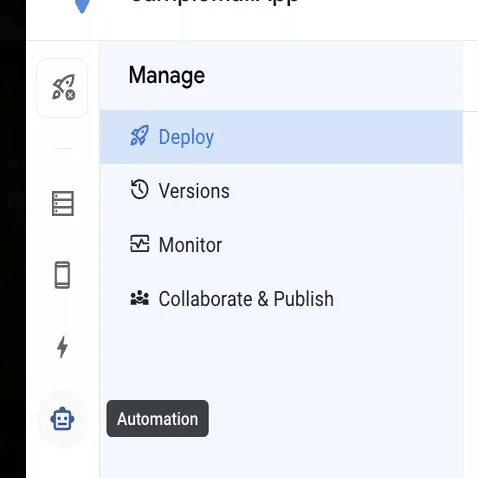The image size is (478, 478).
Task: Open the not-deployed rocket Manage button
Action: point(62,88)
